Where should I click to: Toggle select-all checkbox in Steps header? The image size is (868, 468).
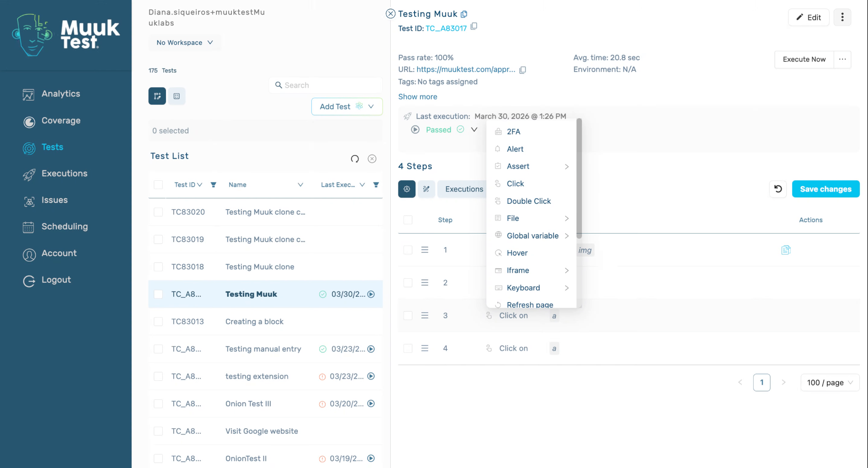pos(408,220)
